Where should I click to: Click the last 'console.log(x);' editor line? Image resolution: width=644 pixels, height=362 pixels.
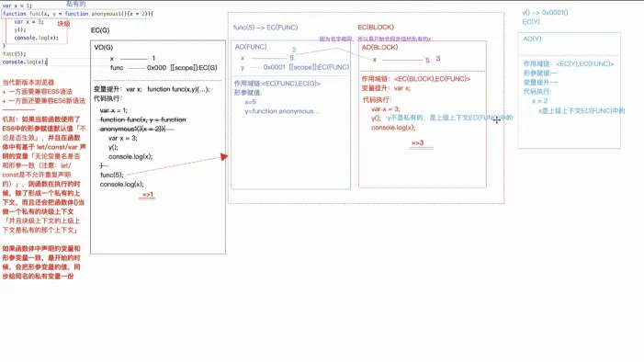(x=25, y=62)
